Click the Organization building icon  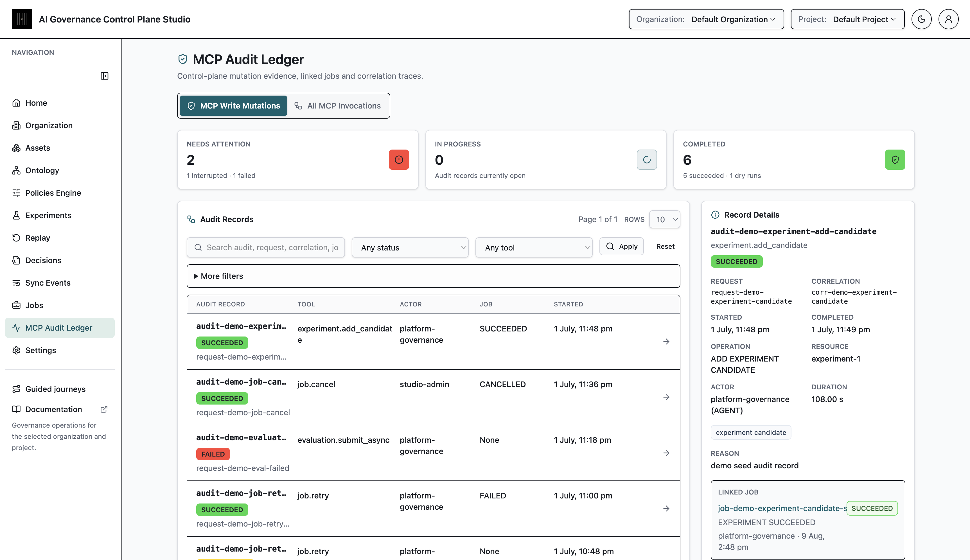(16, 125)
